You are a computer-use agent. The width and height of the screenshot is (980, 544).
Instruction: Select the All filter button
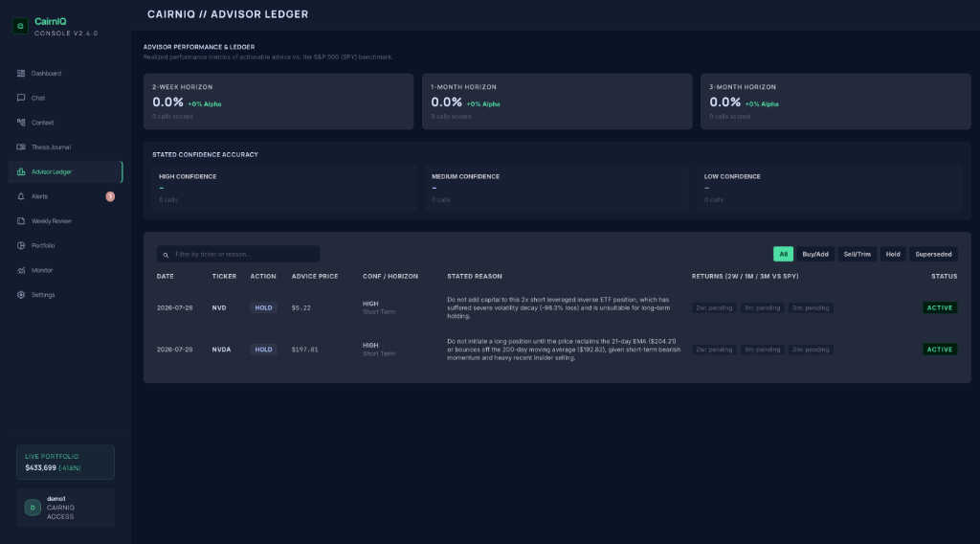click(783, 254)
